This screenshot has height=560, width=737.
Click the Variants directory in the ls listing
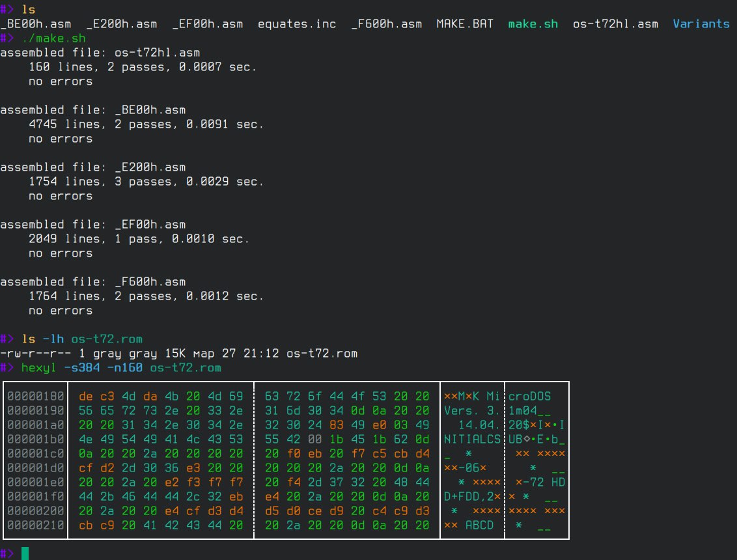tap(701, 24)
